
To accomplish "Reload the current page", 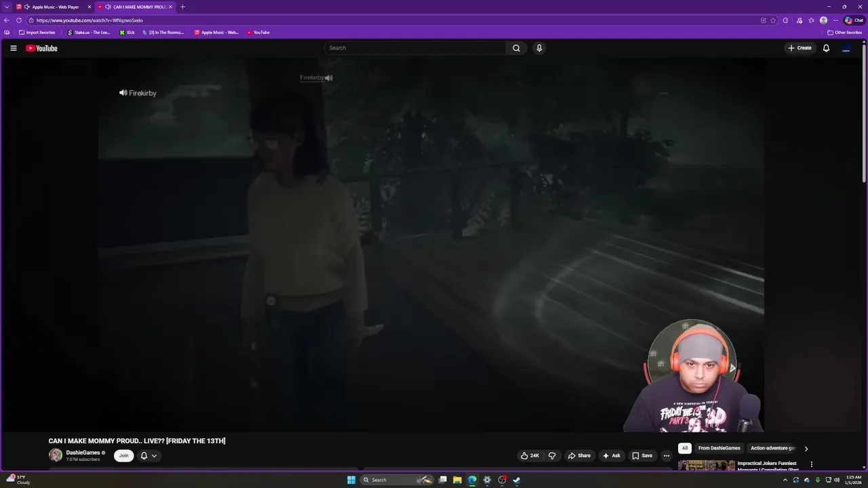I will [19, 20].
